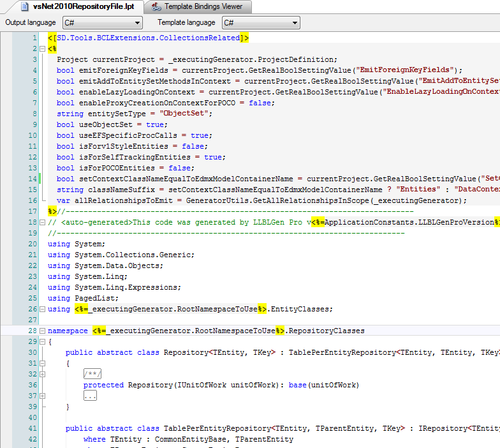The height and width of the screenshot is (448, 500).
Task: Collapse the brace block at line 29
Action: pos(43,341)
